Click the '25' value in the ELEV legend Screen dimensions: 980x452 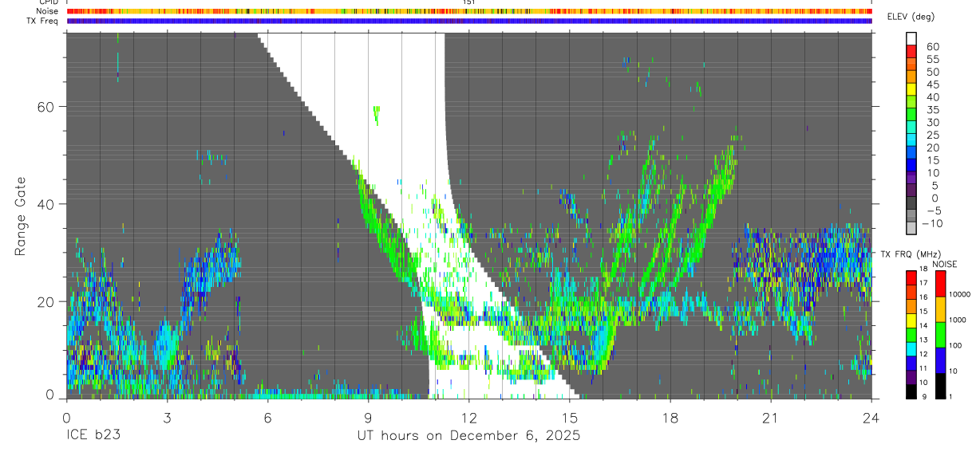click(932, 136)
